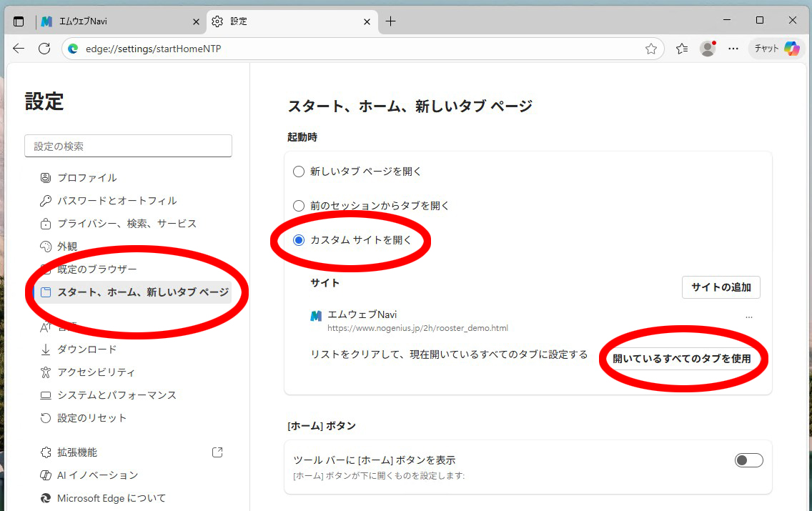This screenshot has height=511, width=812.
Task: Open the Edge settings ... menu
Action: pyautogui.click(x=733, y=48)
